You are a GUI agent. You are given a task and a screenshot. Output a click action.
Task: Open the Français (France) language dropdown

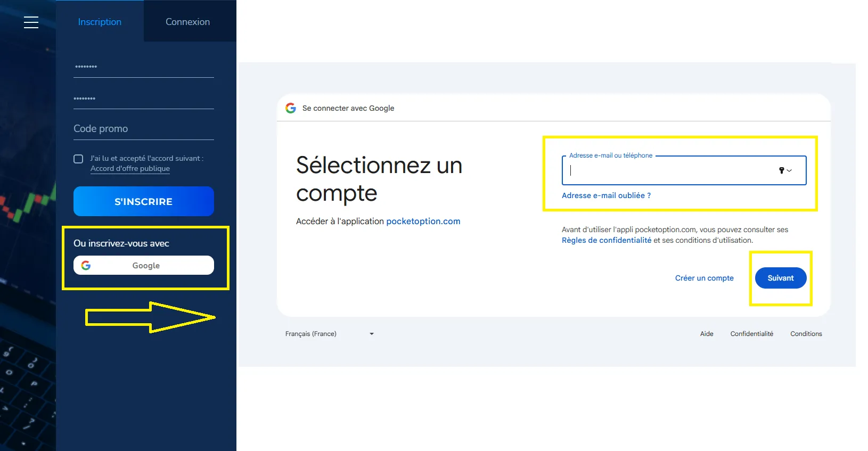[x=330, y=334]
